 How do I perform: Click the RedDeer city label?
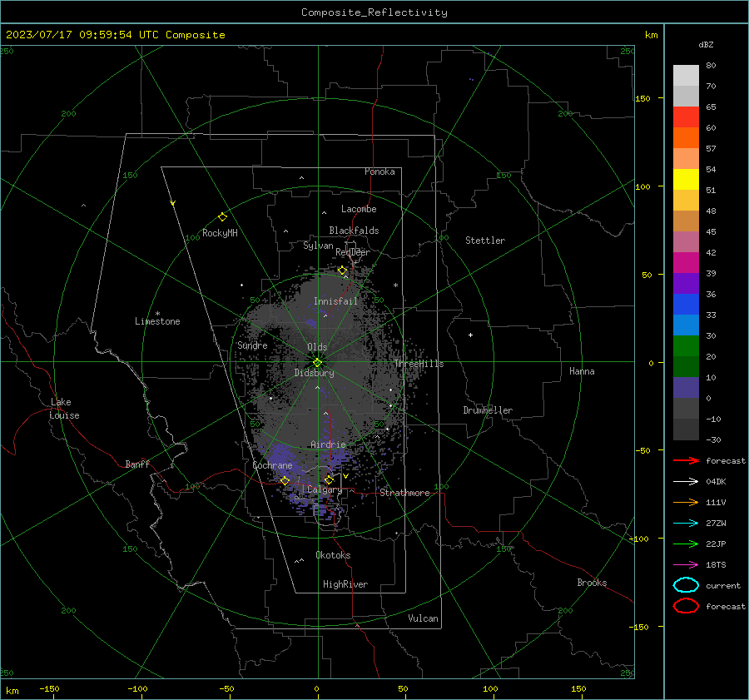(353, 252)
